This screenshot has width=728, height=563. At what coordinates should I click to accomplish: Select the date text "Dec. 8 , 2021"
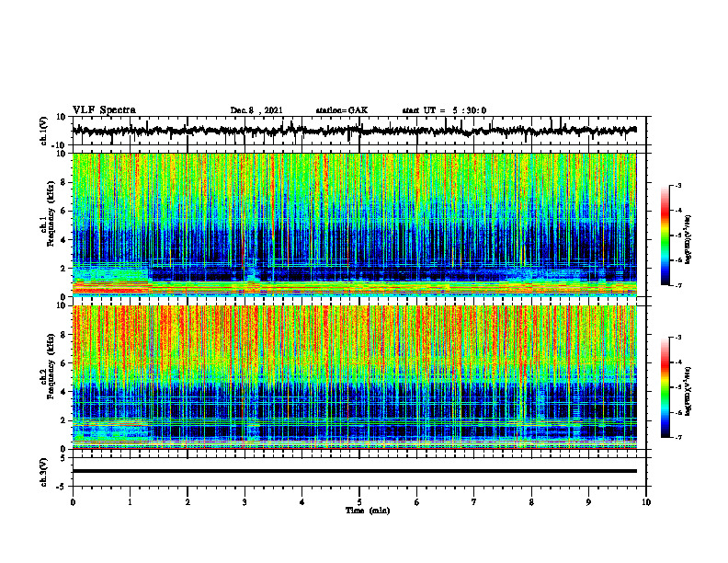click(256, 110)
